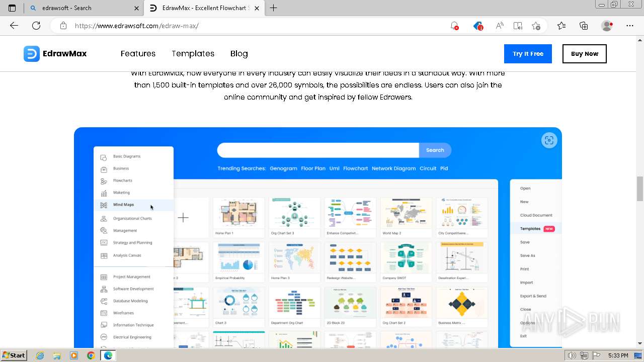Open File Explorer from taskbar
This screenshot has height=362, width=644.
tap(57, 355)
